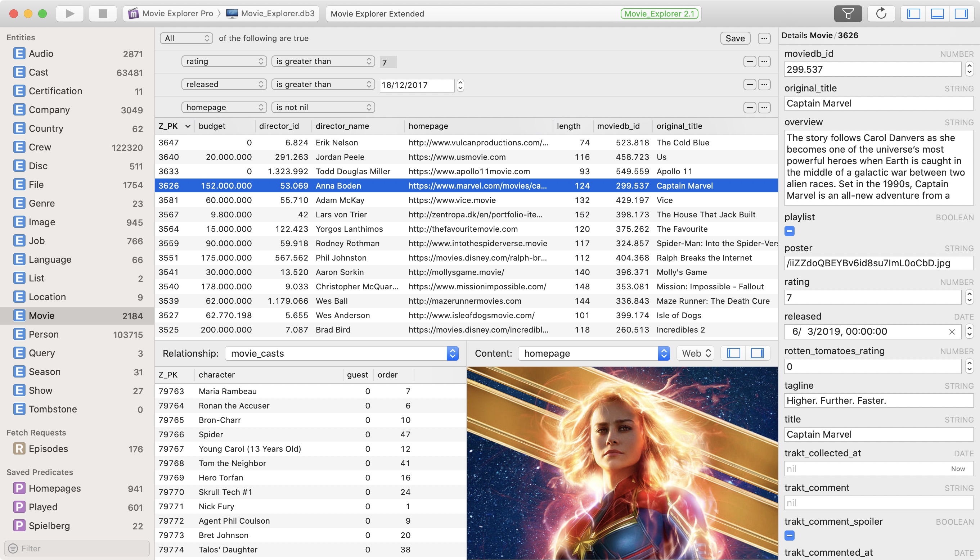
Task: Click the stop button in top toolbar
Action: tap(102, 13)
